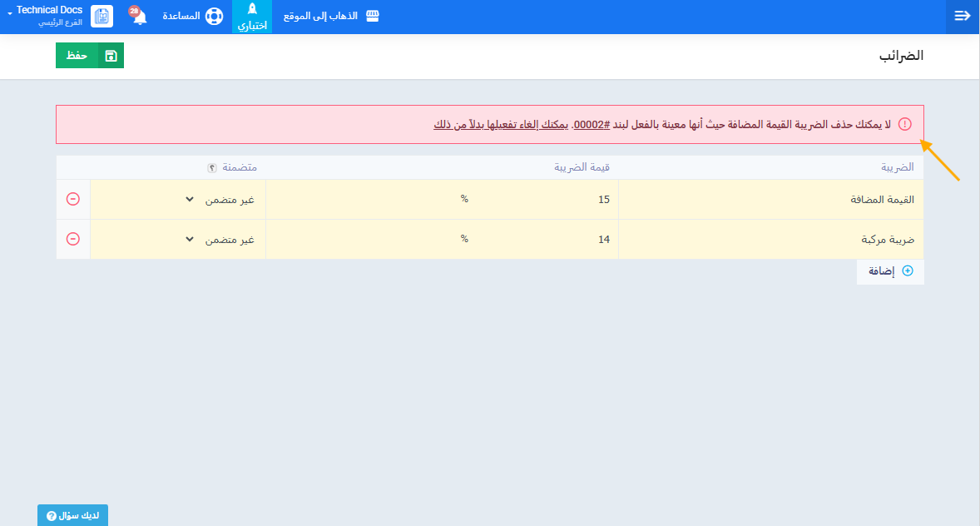Image resolution: width=980 pixels, height=526 pixels.
Task: Open the notifications bell icon
Action: tap(140, 17)
